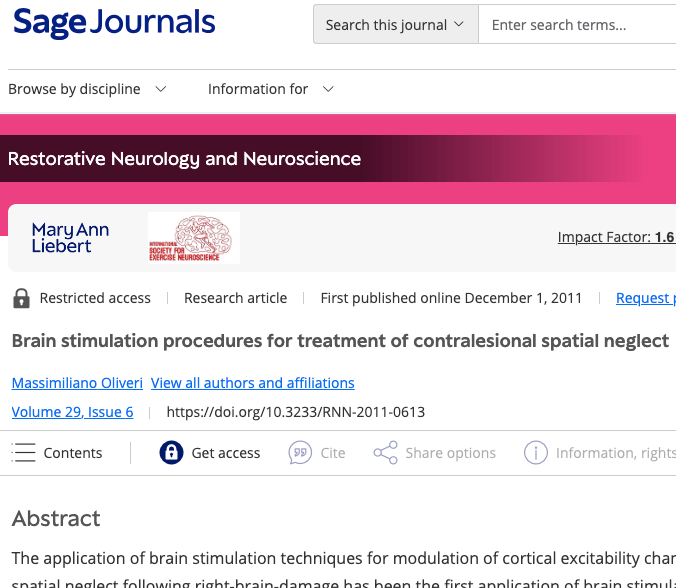Click the Contents button label
Viewport: 676px width, 588px height.
tap(73, 453)
